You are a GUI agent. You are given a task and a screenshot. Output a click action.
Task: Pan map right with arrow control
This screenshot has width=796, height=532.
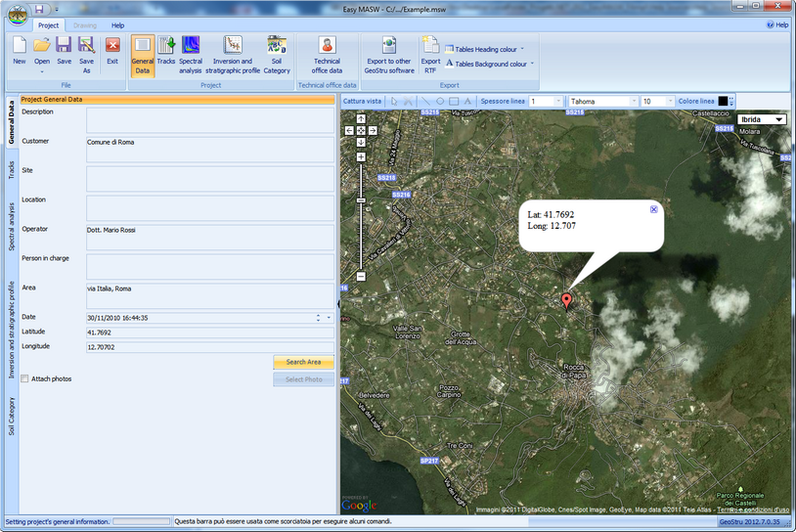pyautogui.click(x=373, y=130)
